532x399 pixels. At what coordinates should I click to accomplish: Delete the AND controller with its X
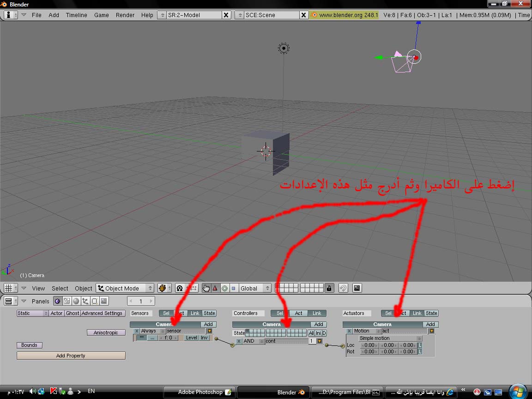(x=239, y=341)
